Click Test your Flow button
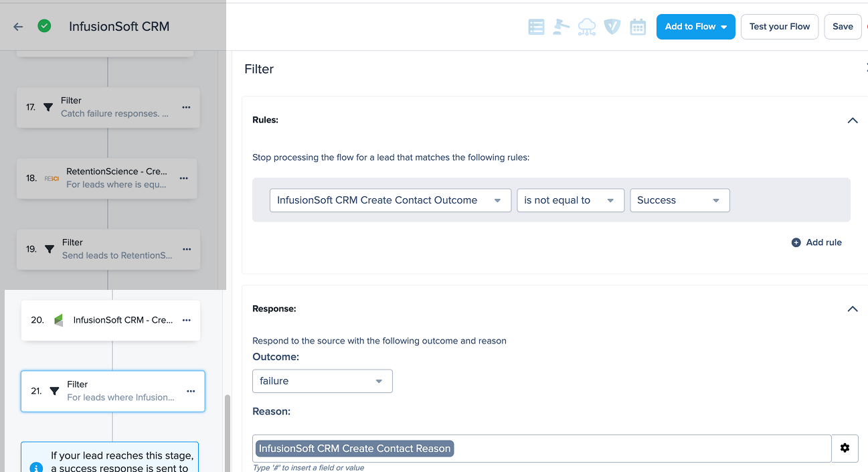 tap(780, 27)
